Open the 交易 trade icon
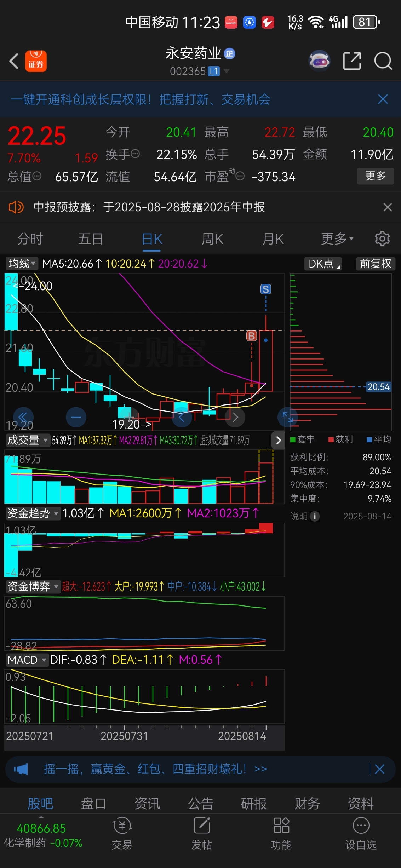 pyautogui.click(x=122, y=833)
